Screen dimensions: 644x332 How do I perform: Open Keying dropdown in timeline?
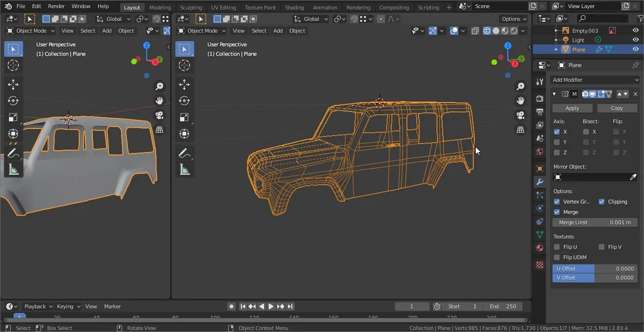click(68, 306)
